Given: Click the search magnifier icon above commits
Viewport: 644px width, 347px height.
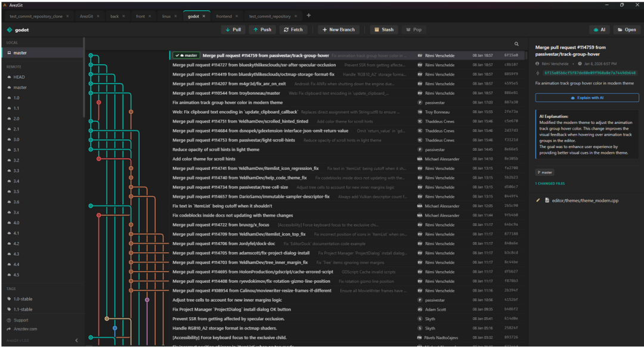Looking at the screenshot, I should [x=516, y=44].
